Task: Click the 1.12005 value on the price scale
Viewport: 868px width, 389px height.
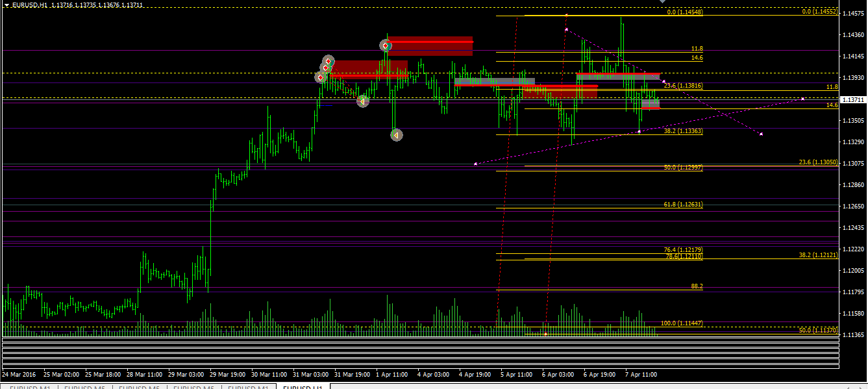Action: click(854, 271)
